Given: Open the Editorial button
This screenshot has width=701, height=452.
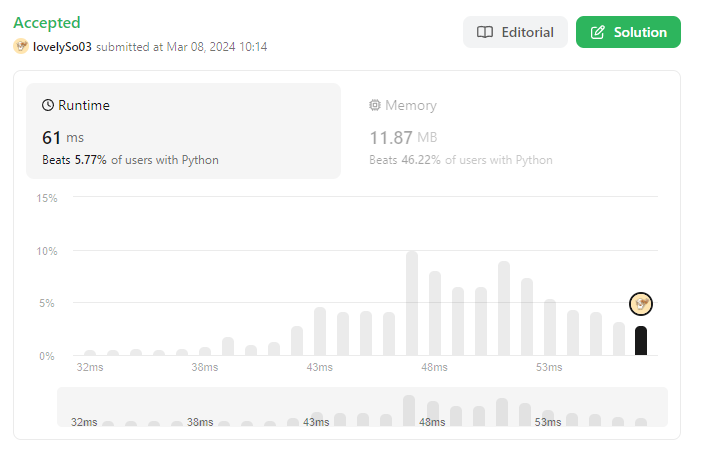Looking at the screenshot, I should tap(515, 32).
